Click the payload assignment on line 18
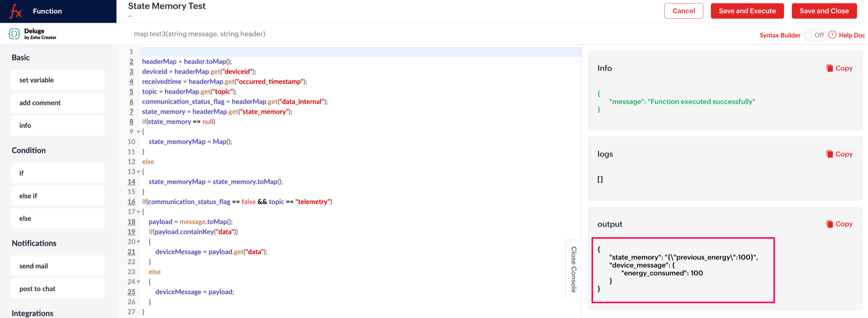This screenshot has width=868, height=318. point(191,222)
